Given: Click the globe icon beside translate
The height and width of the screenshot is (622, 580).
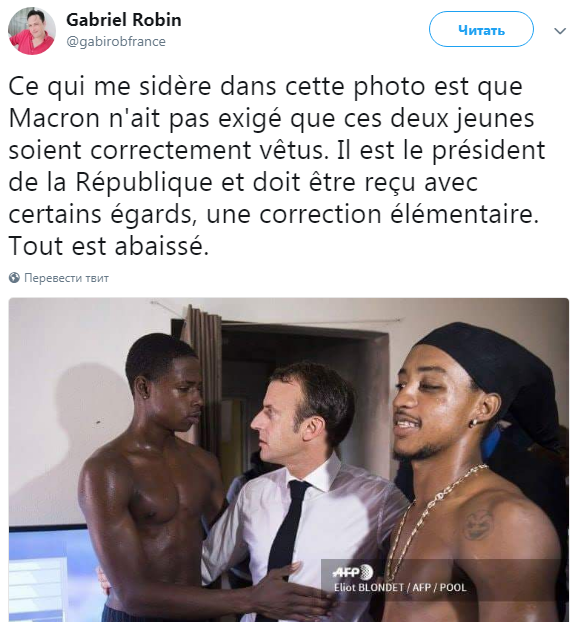Looking at the screenshot, I should click(14, 278).
